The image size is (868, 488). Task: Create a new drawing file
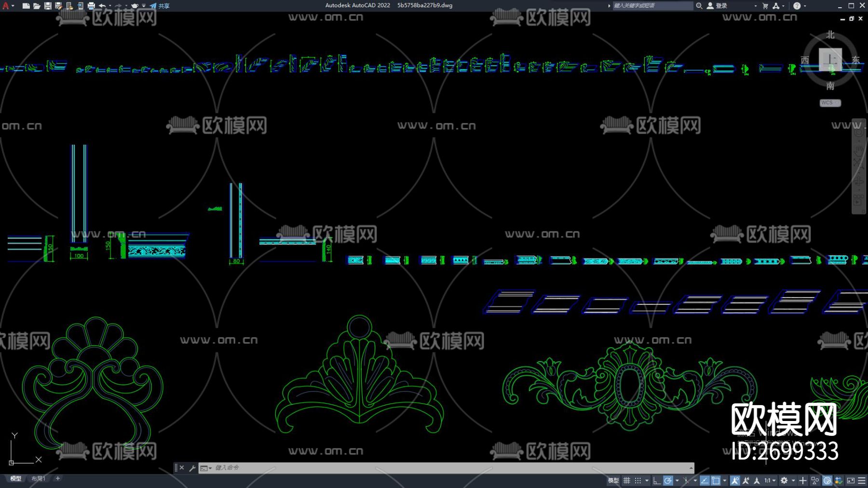(26, 6)
